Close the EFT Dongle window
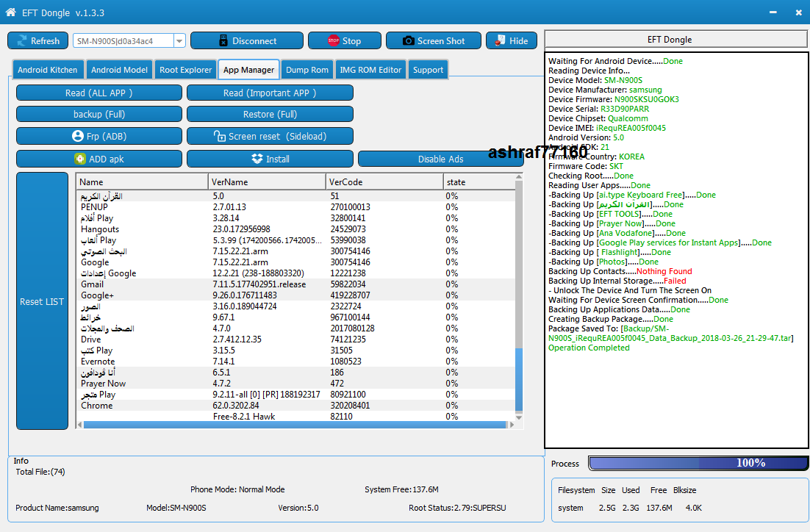This screenshot has height=532, width=810. pyautogui.click(x=799, y=12)
